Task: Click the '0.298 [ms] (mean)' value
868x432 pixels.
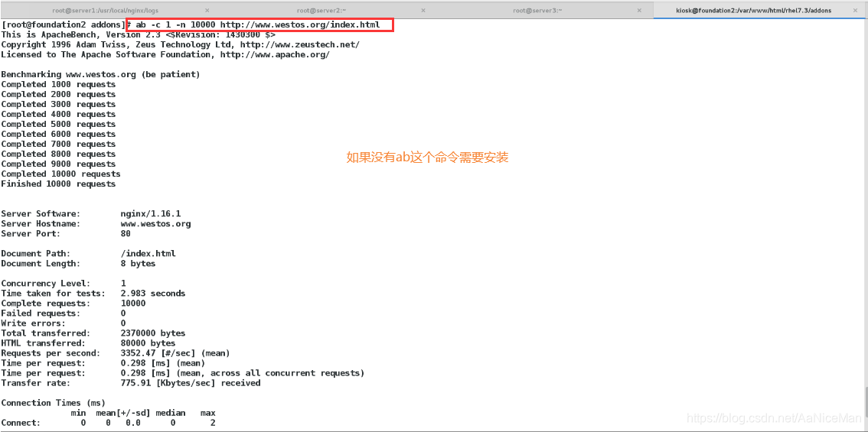Action: pyautogui.click(x=163, y=363)
